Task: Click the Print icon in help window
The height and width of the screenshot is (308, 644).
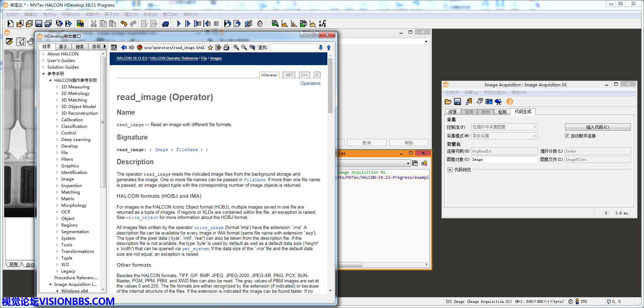Action: (x=226, y=47)
